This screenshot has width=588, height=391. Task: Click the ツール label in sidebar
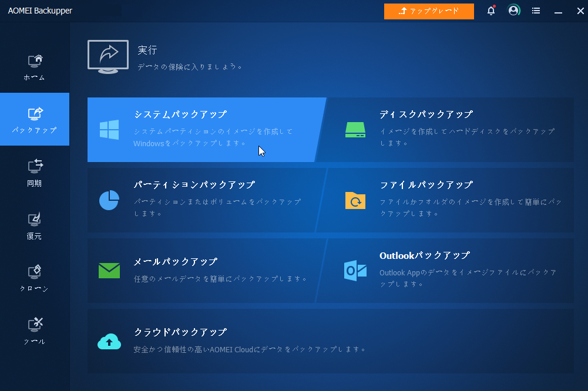tap(34, 342)
